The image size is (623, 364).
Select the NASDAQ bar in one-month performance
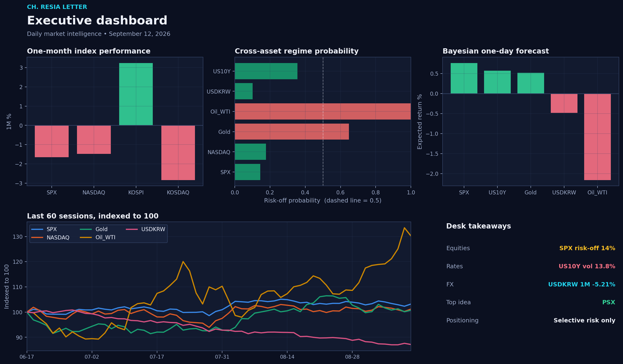click(x=94, y=140)
